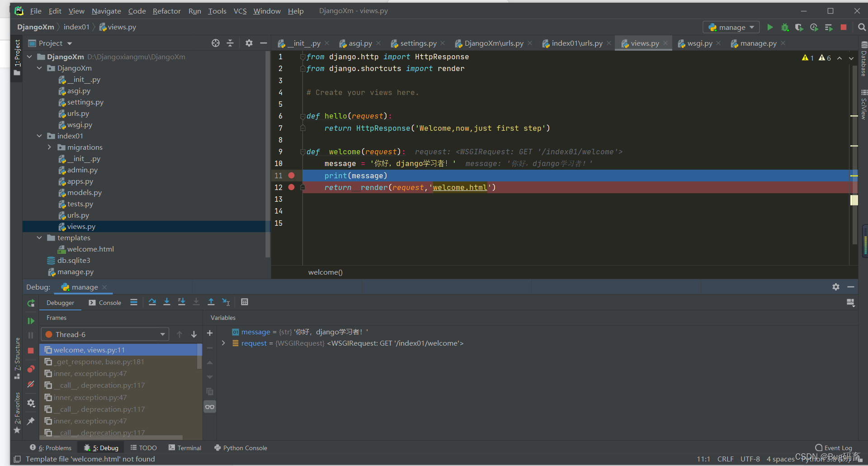This screenshot has height=466, width=868.
Task: Open the Python Console tool window
Action: pyautogui.click(x=241, y=448)
